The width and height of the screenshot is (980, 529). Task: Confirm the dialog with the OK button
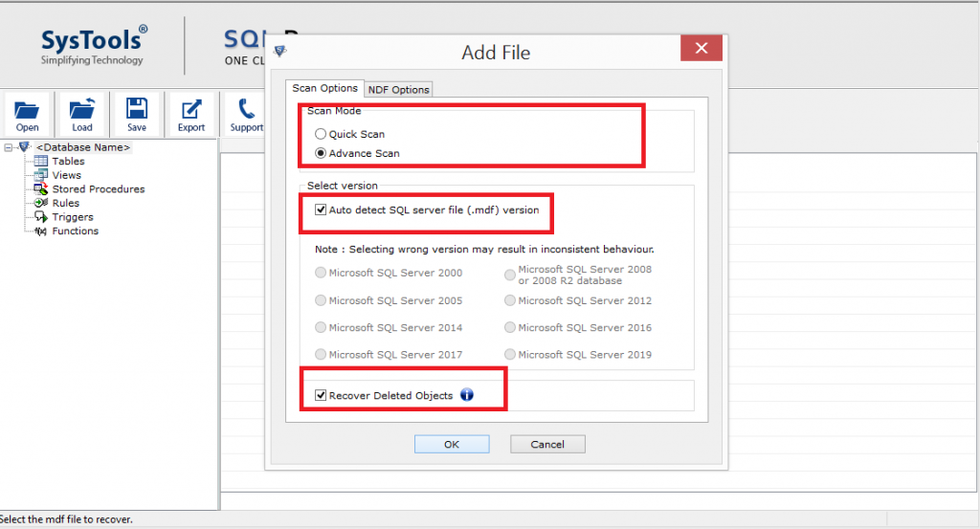coord(452,444)
